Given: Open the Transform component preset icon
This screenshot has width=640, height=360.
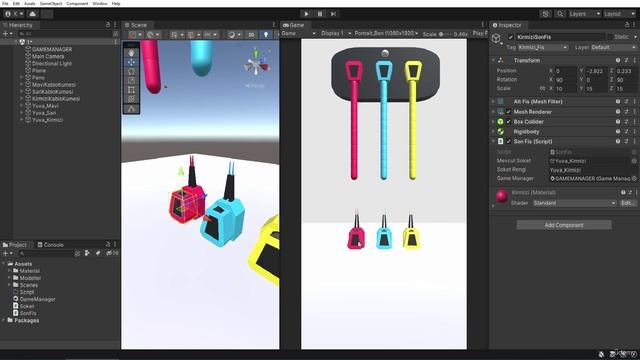Looking at the screenshot, I should 627,60.
